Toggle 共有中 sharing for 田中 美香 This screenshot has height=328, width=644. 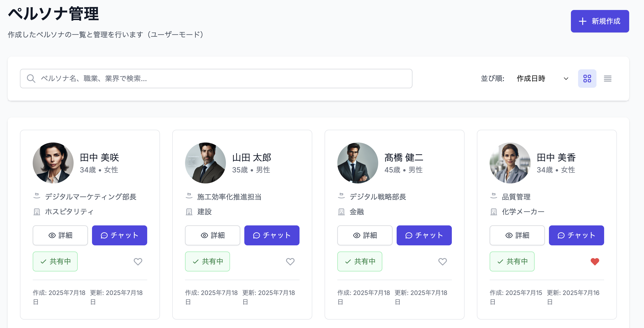pyautogui.click(x=512, y=261)
